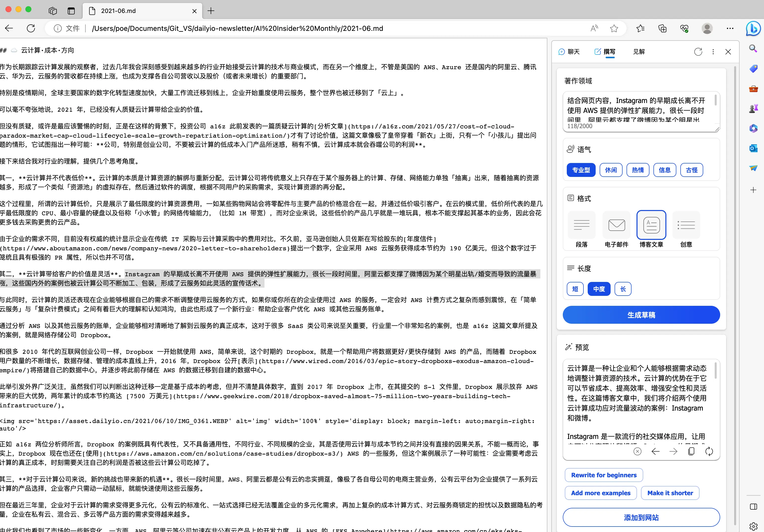
Task: Open browser settings and more menu
Action: click(730, 29)
